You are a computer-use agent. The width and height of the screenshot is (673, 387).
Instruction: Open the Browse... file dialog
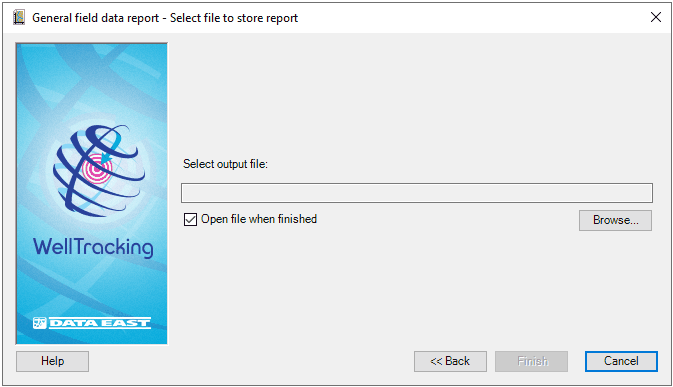coord(615,220)
